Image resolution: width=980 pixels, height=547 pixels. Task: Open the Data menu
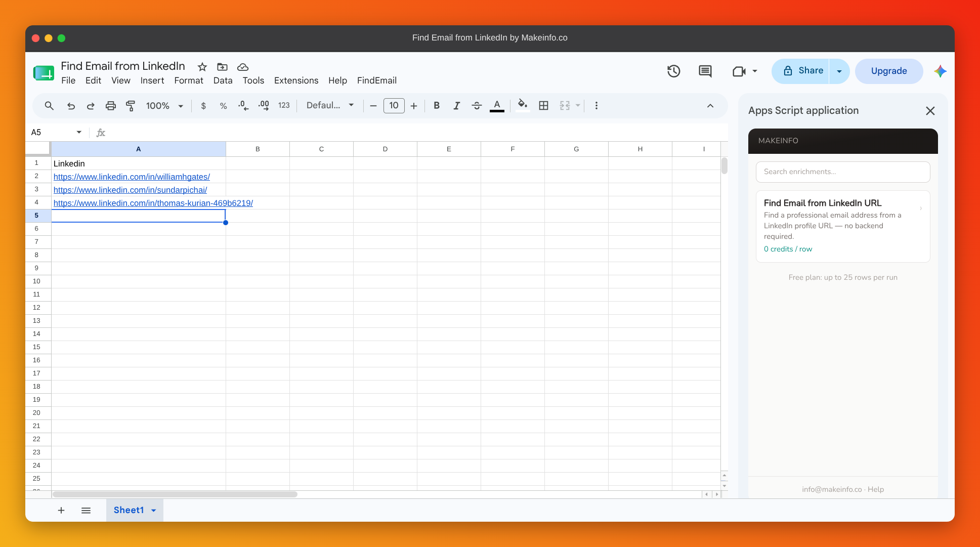coord(223,80)
